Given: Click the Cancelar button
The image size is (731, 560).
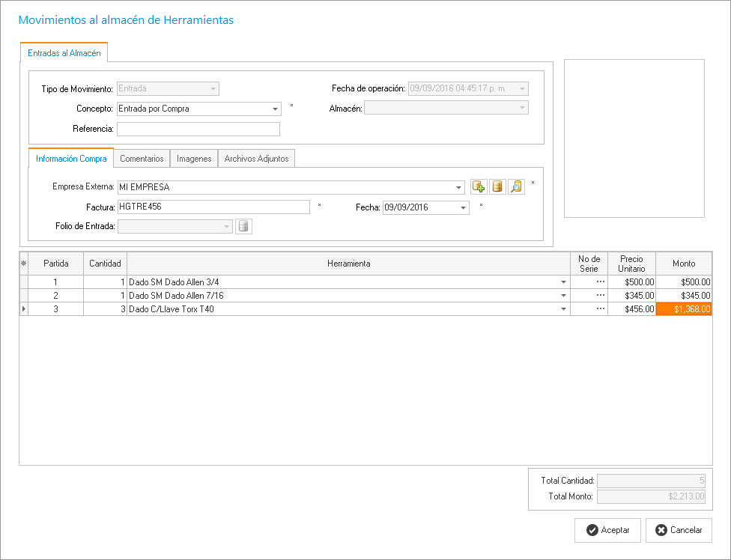Looking at the screenshot, I should click(x=679, y=530).
